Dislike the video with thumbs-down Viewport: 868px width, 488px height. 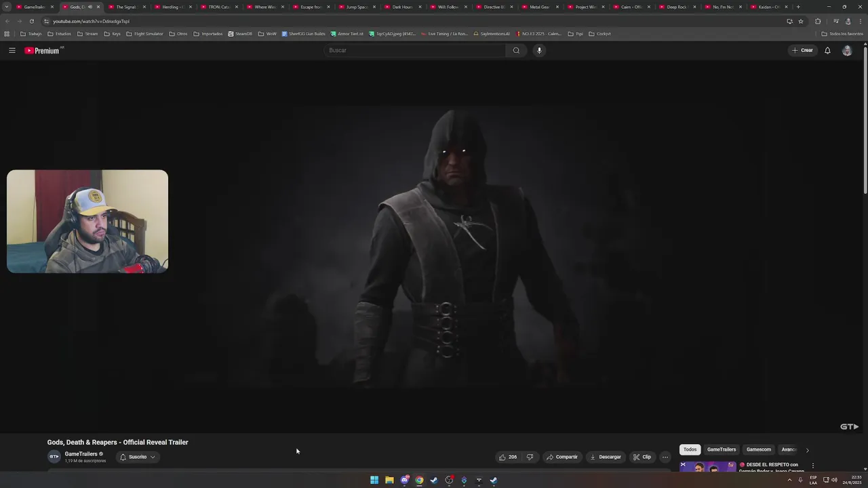pos(530,457)
